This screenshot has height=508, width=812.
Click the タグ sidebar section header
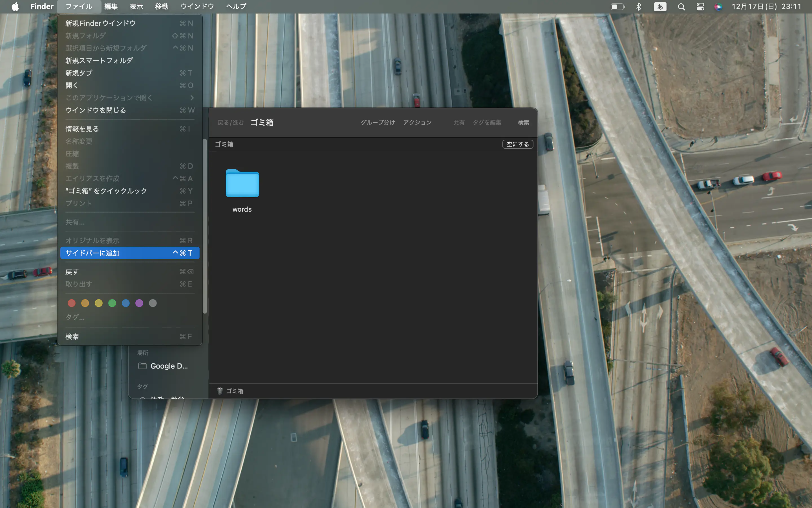143,386
